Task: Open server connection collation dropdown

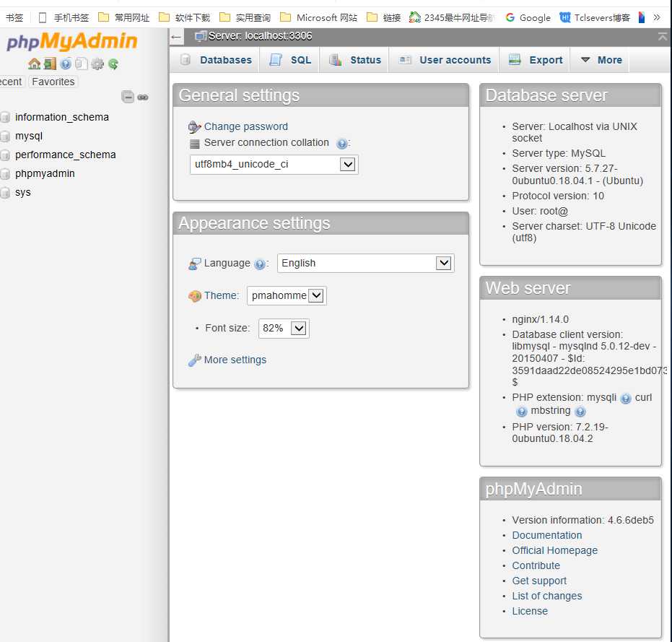Action: [274, 164]
